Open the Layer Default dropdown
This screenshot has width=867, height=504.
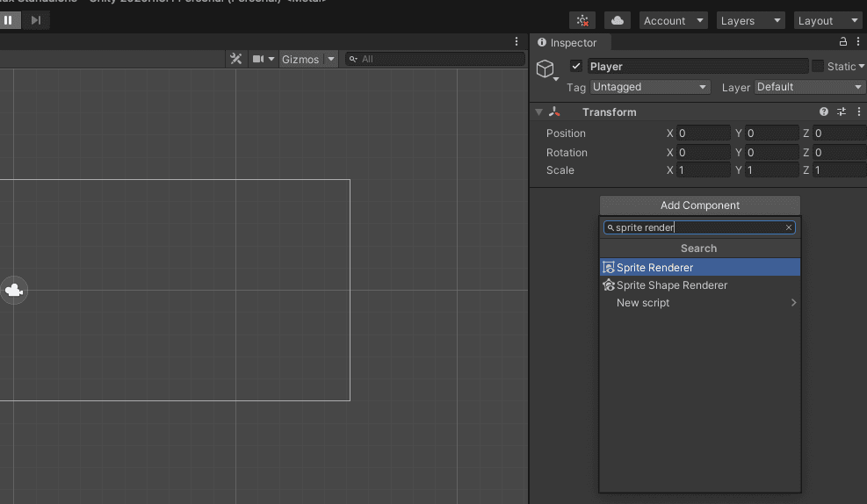[809, 87]
